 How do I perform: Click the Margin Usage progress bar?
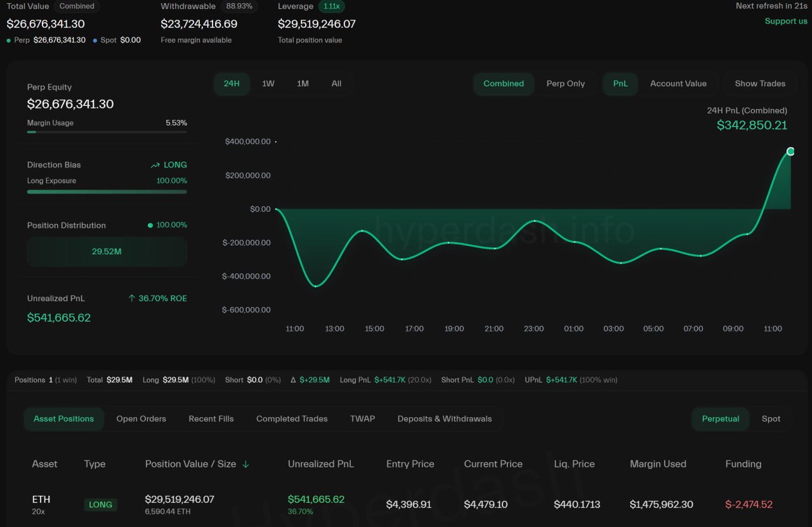107,132
